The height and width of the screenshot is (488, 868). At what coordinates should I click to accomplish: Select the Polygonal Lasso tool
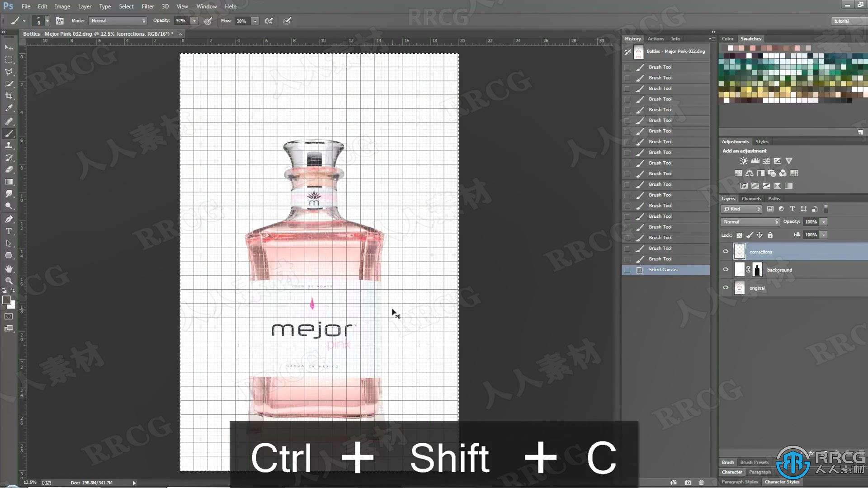coord(9,72)
